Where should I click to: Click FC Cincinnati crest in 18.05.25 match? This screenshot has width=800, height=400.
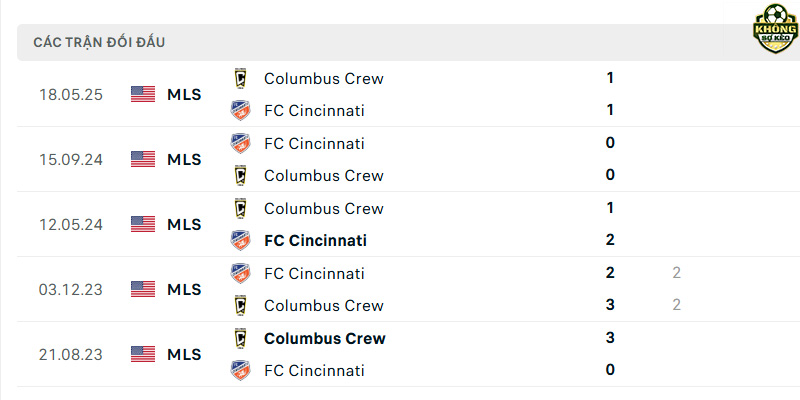pyautogui.click(x=240, y=110)
